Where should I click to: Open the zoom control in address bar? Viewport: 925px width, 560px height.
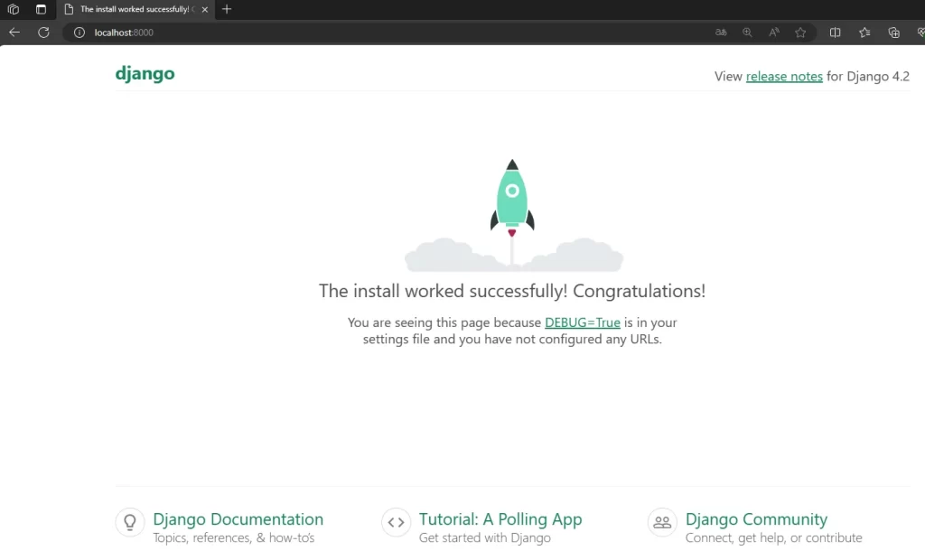pos(747,33)
